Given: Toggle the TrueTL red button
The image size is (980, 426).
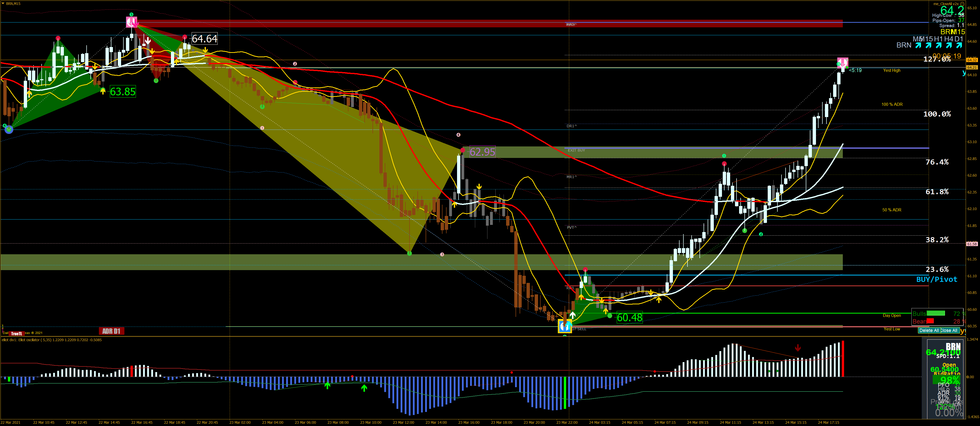Looking at the screenshot, I should (16, 333).
